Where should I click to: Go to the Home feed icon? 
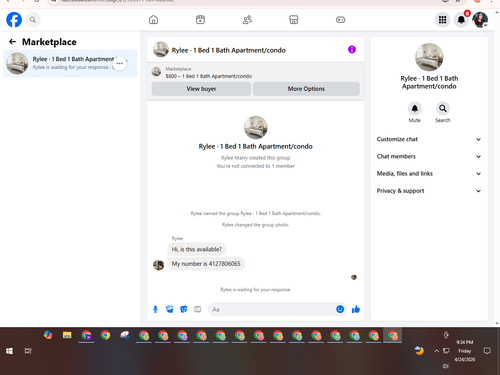coord(153,20)
